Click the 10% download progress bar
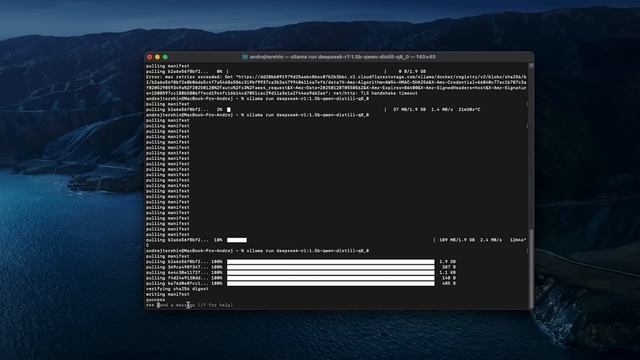The height and width of the screenshot is (360, 640). pos(237,240)
